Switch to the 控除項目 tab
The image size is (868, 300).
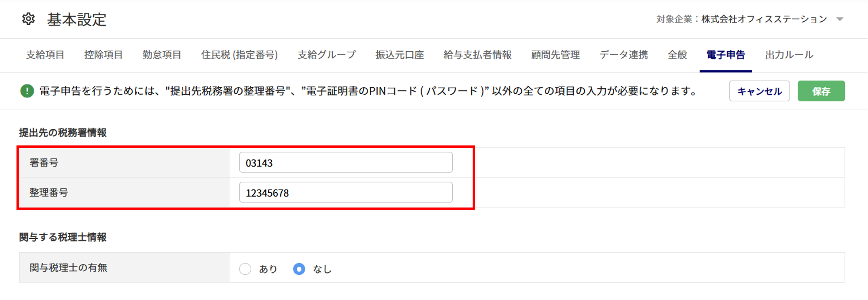click(103, 55)
